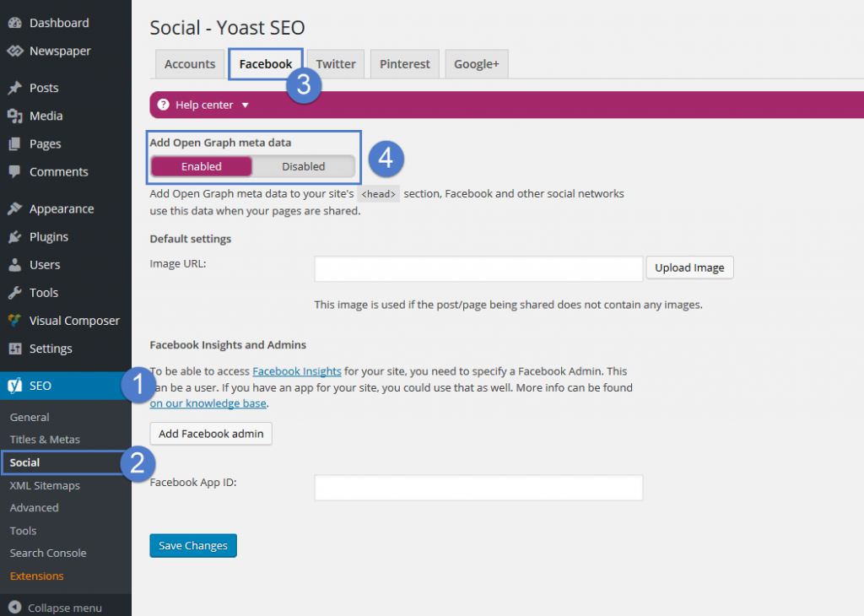Open Tools under the SEO submenu
Screen dimensions: 864x616
[x=23, y=531]
